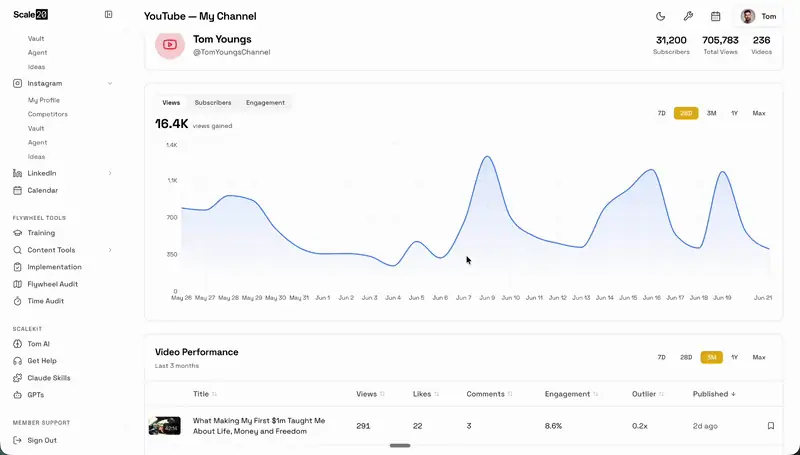Open Instagram Ideas under Agent
Viewport: 800px width, 455px height.
click(36, 157)
